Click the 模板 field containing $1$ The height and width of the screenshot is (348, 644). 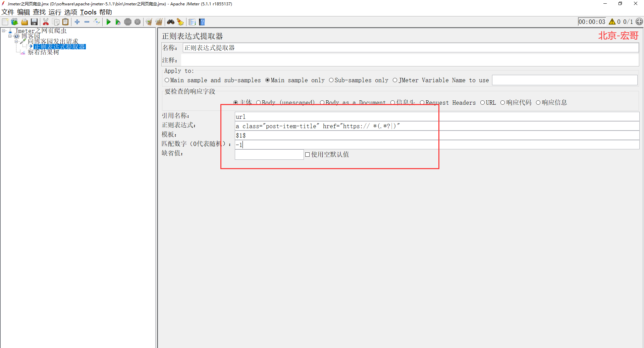pos(437,136)
